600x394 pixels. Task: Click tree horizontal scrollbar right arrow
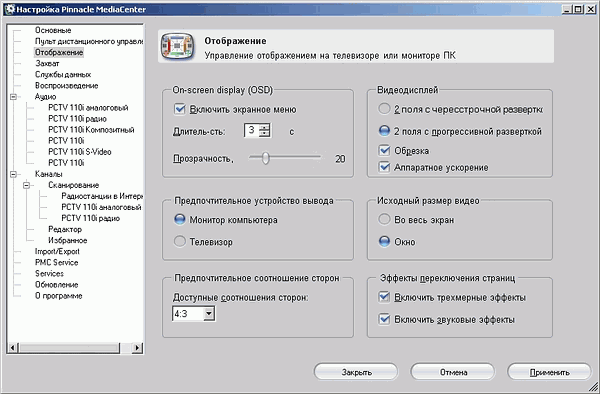click(x=137, y=348)
